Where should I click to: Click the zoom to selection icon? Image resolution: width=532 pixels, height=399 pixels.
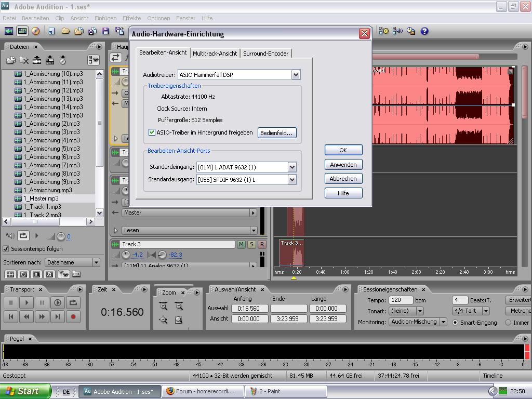click(179, 320)
